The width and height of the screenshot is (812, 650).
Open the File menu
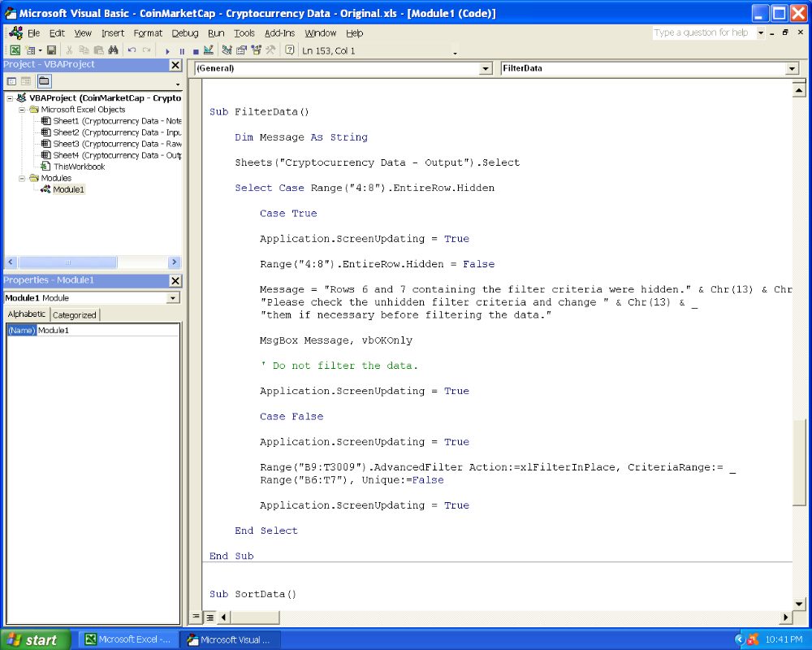(33, 33)
